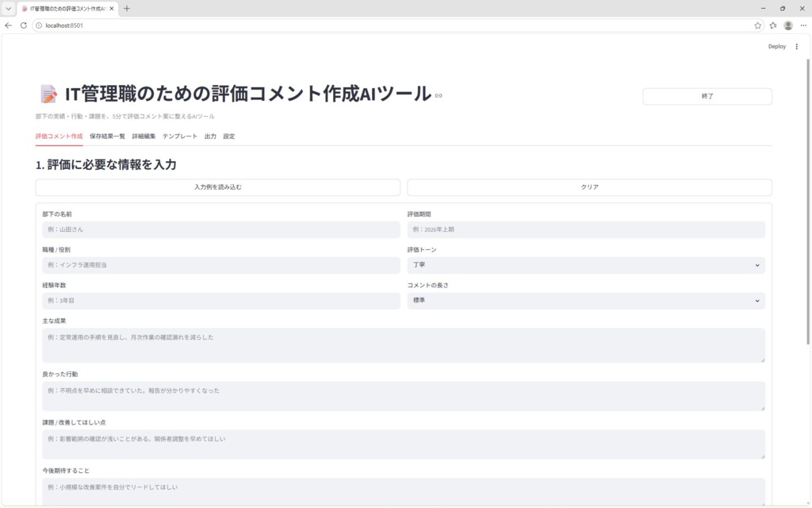The height and width of the screenshot is (508, 812).
Task: View site information icon in address bar
Action: [39, 25]
